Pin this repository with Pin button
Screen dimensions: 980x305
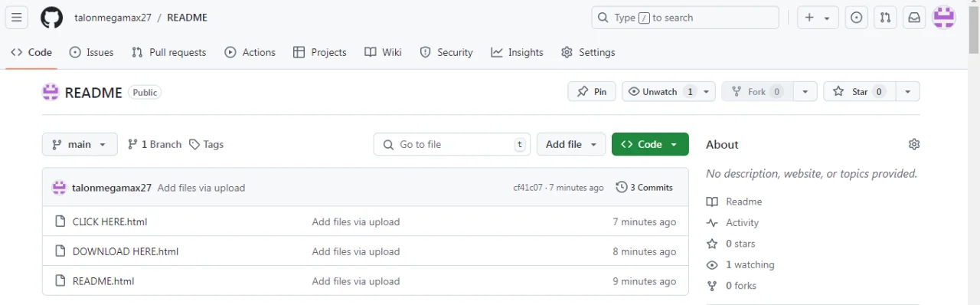pos(591,91)
